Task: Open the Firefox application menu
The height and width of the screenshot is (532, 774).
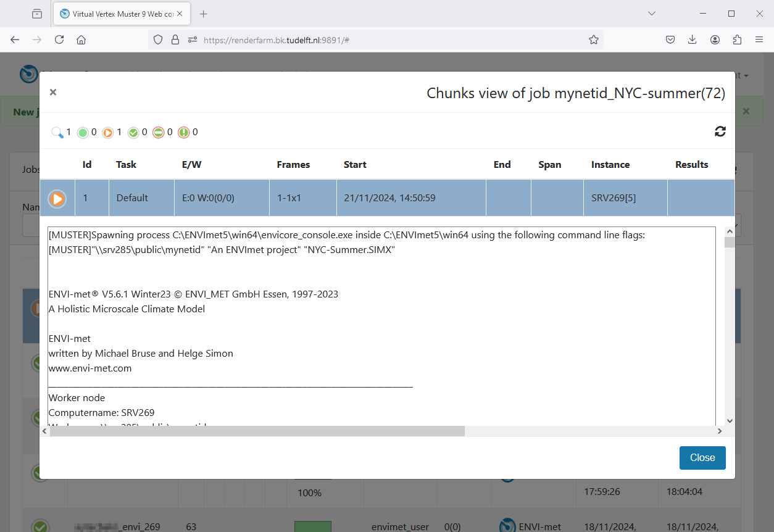Action: pyautogui.click(x=759, y=39)
